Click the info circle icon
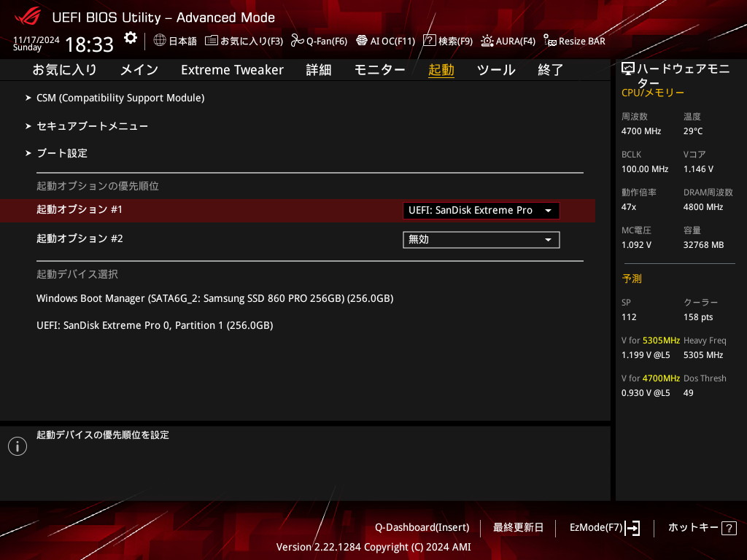Screen dimensions: 747x560 [18, 446]
